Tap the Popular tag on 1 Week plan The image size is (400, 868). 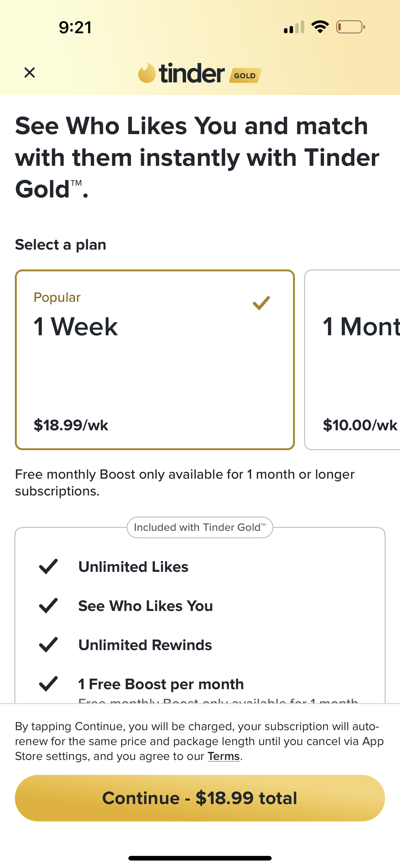[x=57, y=297]
